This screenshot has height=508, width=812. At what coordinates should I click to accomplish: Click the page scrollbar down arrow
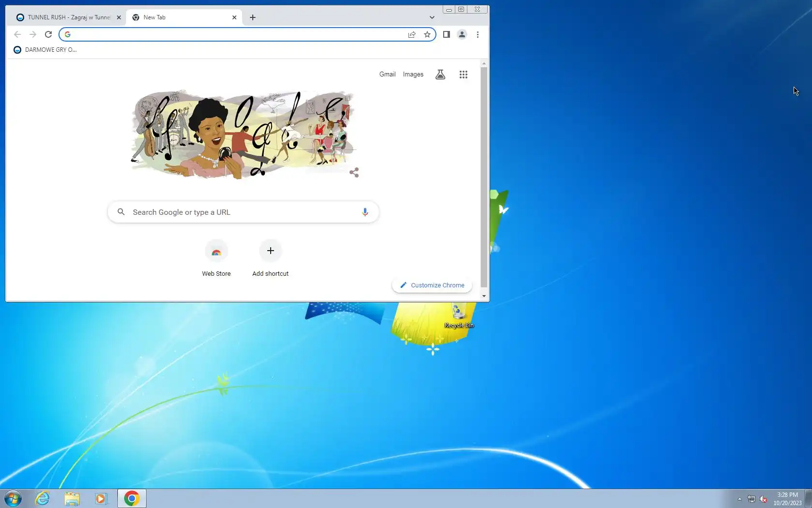[x=484, y=296]
